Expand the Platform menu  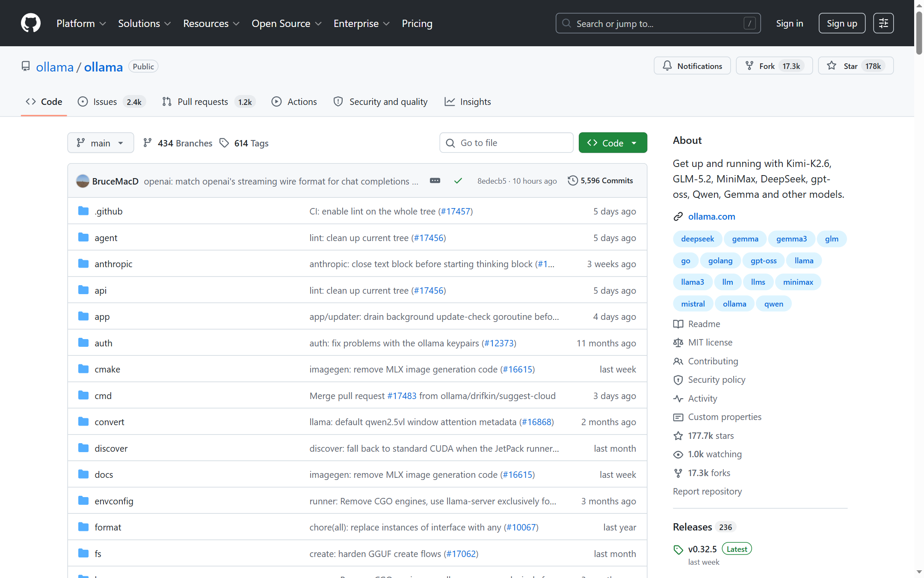(81, 24)
